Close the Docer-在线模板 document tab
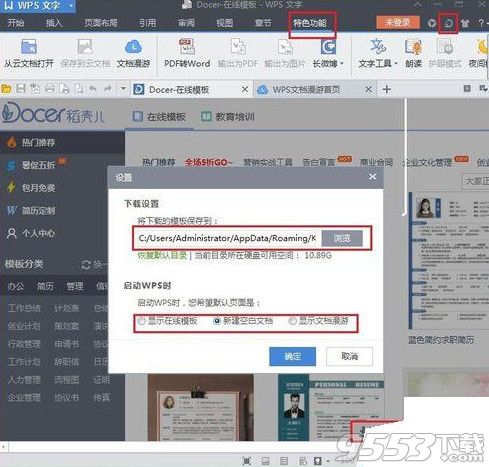Viewport: 489px width, 467px height. [245, 89]
